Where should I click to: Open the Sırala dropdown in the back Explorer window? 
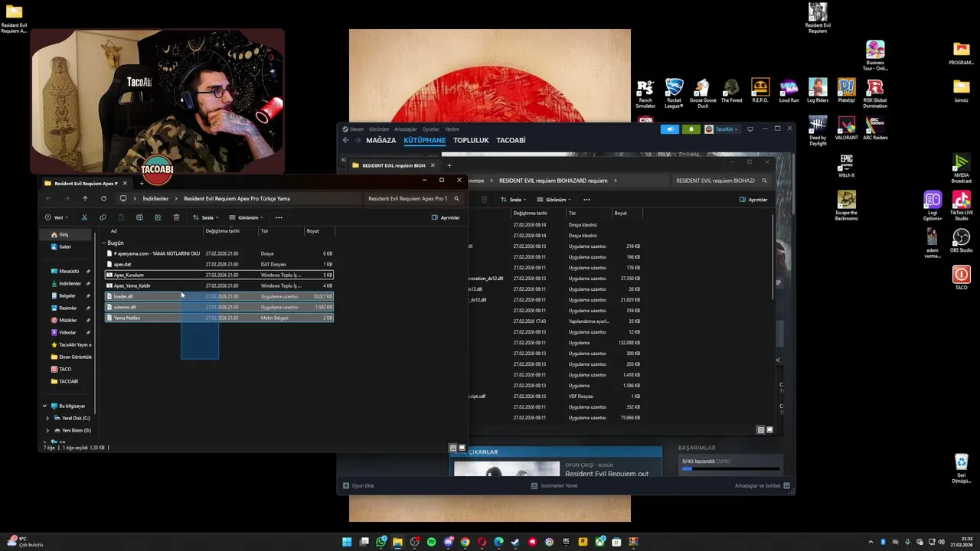(x=513, y=200)
